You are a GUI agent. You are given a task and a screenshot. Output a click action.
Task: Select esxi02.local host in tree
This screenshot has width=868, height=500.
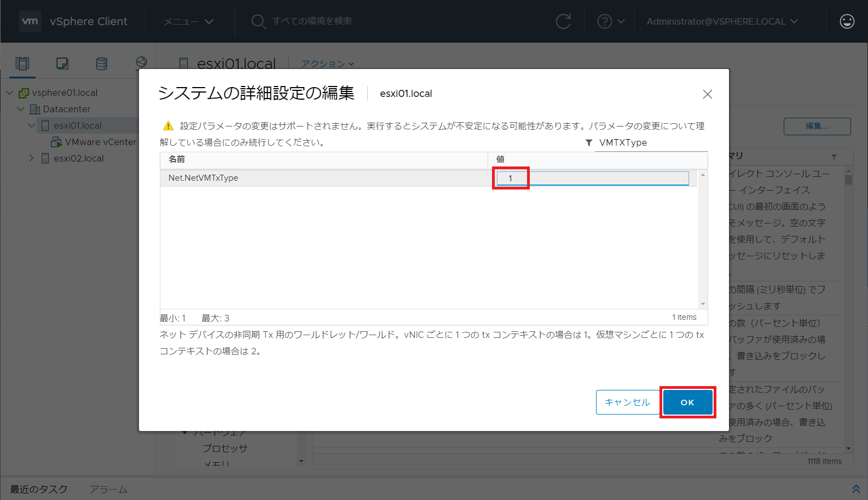79,158
